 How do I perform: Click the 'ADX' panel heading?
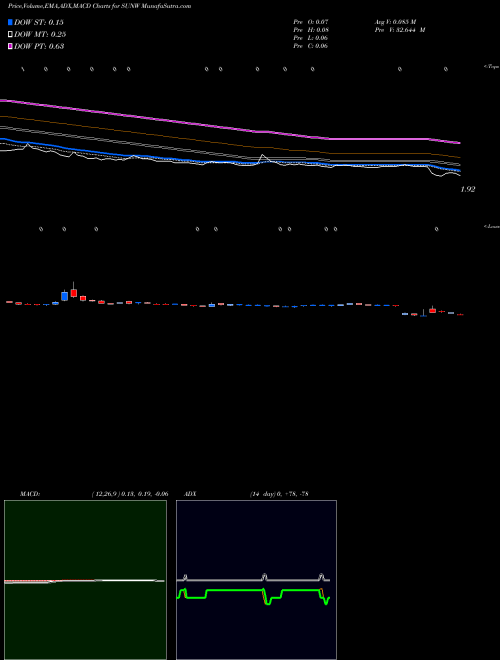point(190,494)
